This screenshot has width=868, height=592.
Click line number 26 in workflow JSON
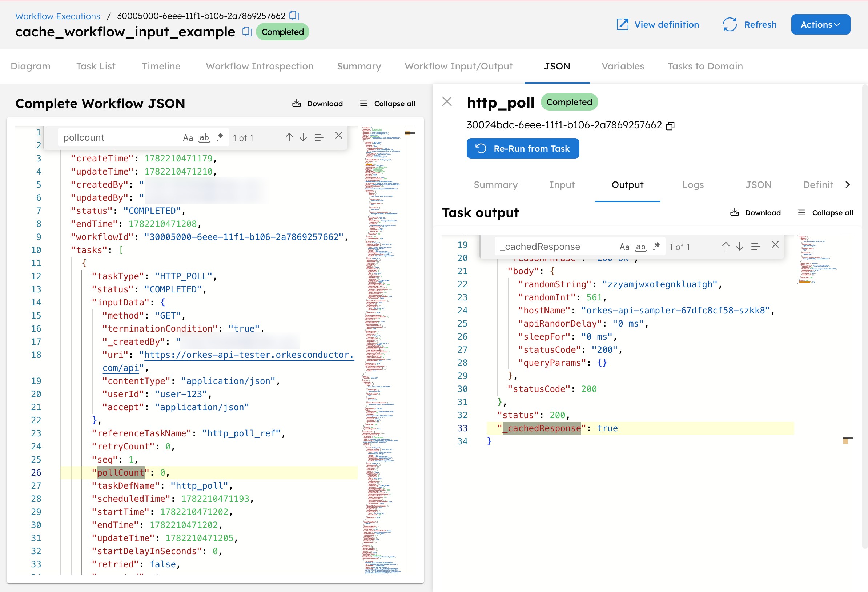[x=36, y=473]
